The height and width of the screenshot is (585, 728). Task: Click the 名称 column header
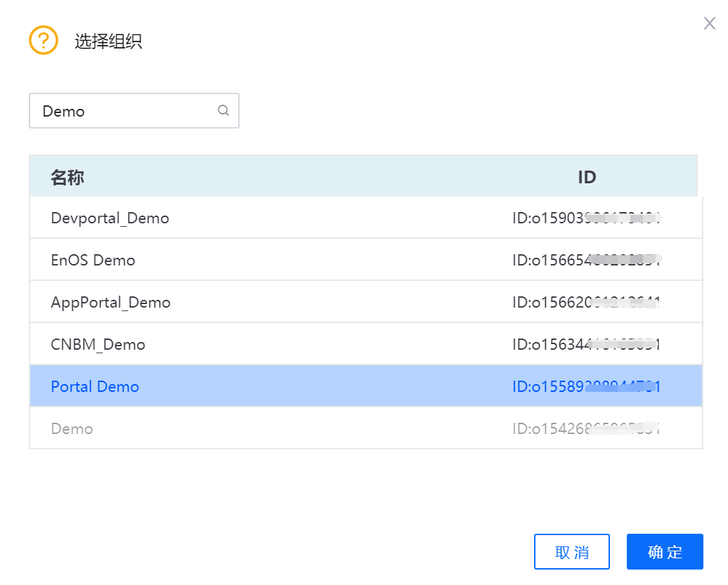pyautogui.click(x=67, y=178)
